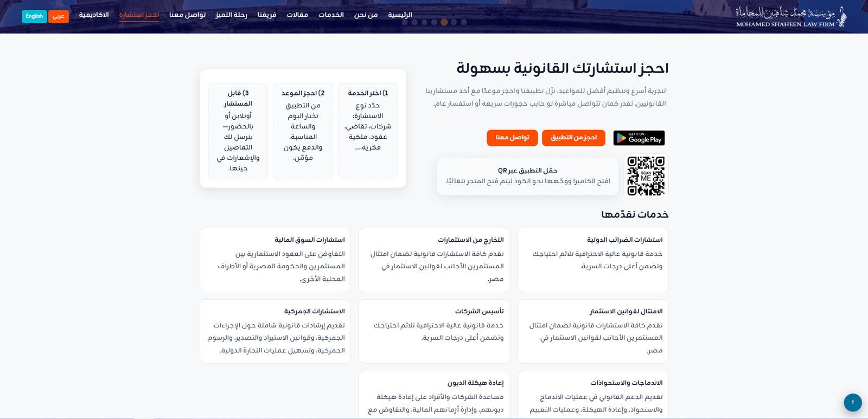This screenshot has height=419, width=868.
Task: Switch language to عربي
Action: pyautogui.click(x=59, y=16)
